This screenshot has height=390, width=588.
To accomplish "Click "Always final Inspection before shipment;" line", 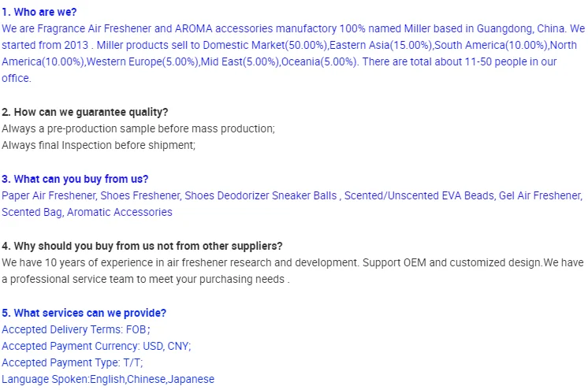I will [x=98, y=145].
